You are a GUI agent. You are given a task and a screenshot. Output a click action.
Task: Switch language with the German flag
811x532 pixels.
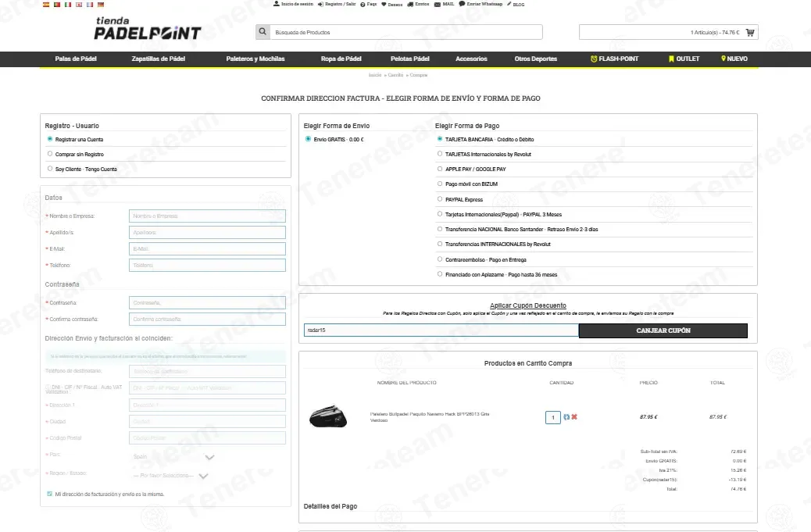(x=100, y=4)
